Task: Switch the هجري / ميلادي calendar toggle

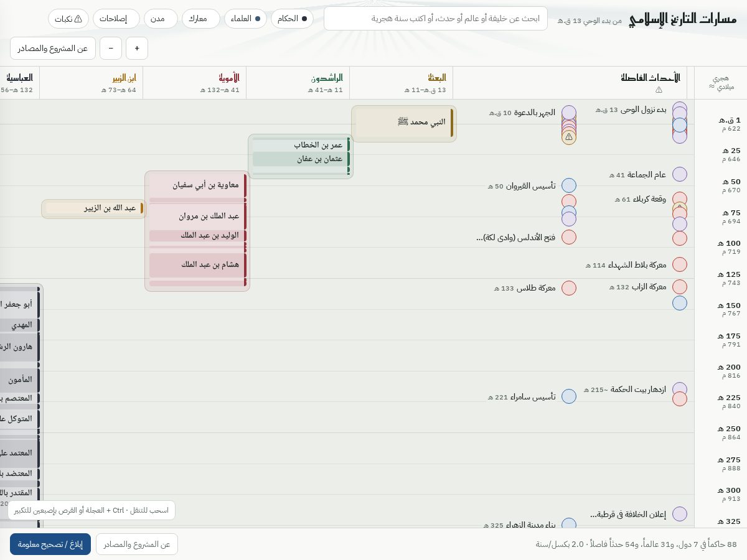Action: click(721, 83)
